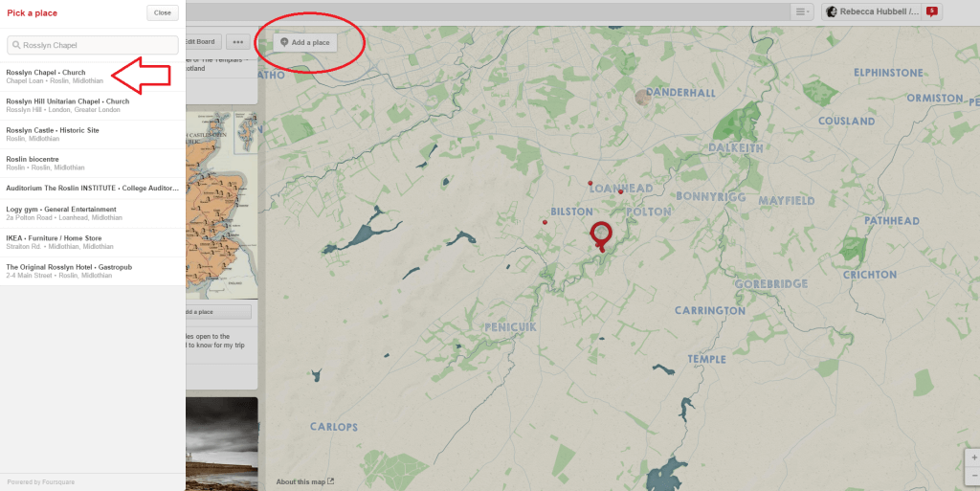This screenshot has height=491, width=980.
Task: Open the hamburger menu icon in top bar
Action: pyautogui.click(x=802, y=11)
